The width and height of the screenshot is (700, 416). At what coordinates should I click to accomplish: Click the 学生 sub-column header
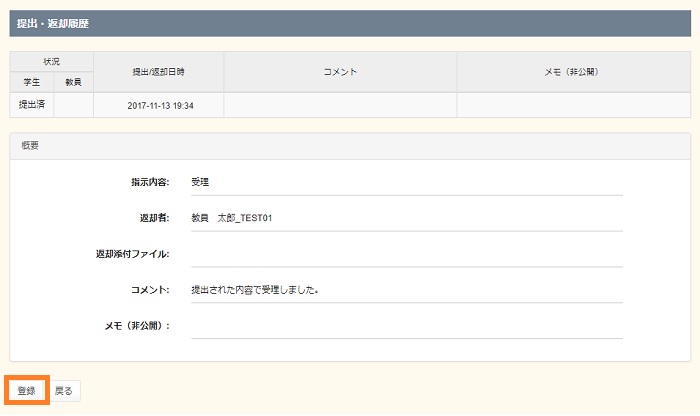click(31, 82)
